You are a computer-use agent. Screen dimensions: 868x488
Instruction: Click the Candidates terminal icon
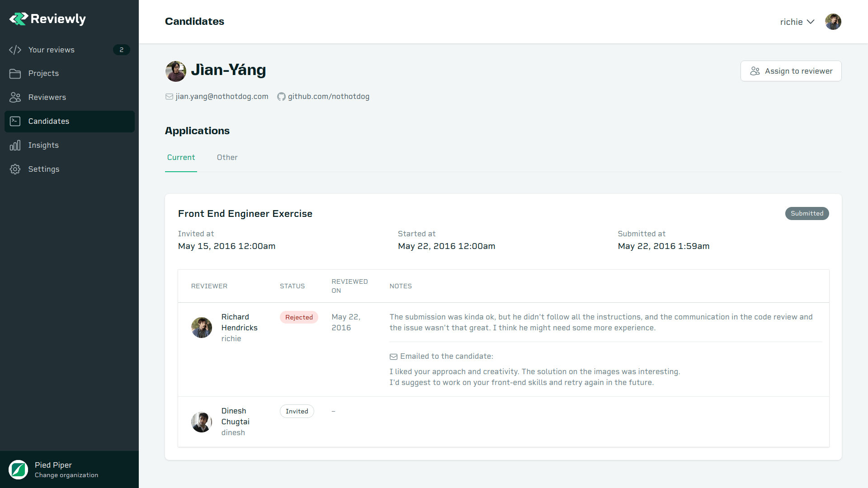[x=15, y=121]
